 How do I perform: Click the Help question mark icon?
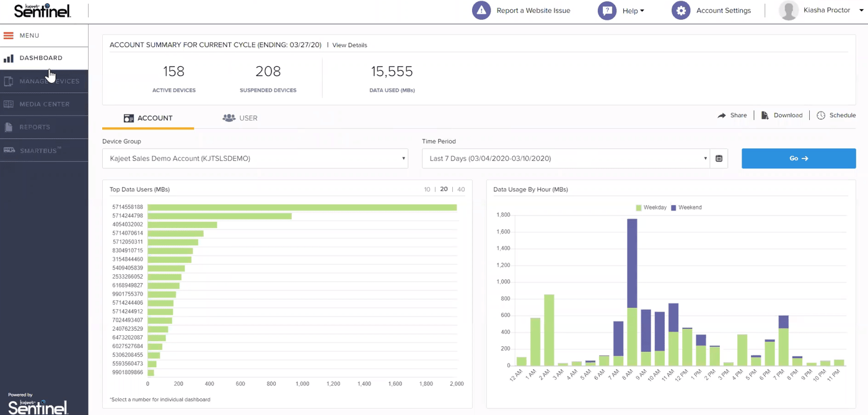607,11
